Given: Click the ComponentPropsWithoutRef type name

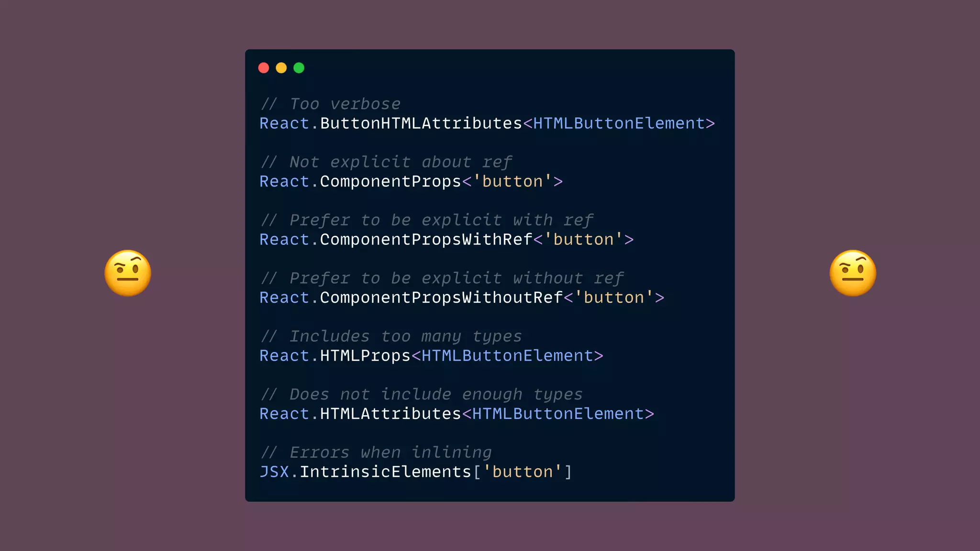Looking at the screenshot, I should 441,298.
